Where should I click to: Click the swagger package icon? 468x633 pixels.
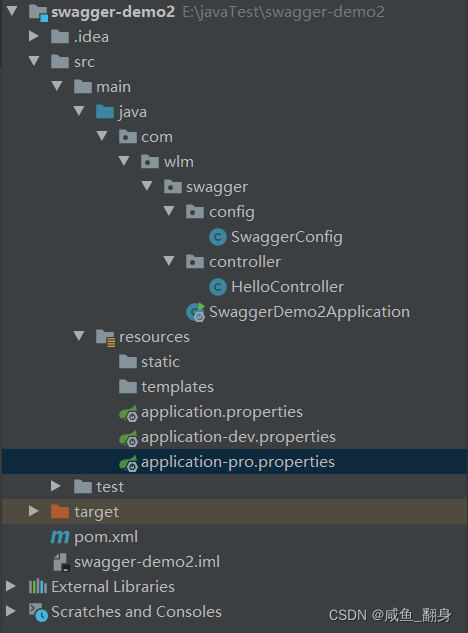pos(173,187)
